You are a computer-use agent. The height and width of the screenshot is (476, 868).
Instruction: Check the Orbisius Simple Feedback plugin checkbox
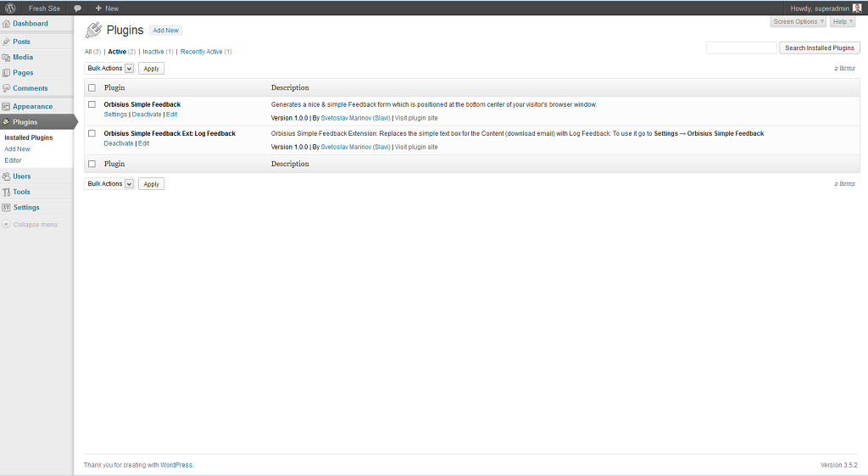coord(92,104)
